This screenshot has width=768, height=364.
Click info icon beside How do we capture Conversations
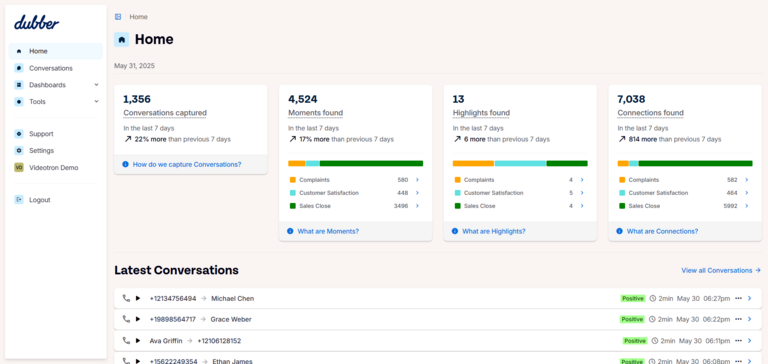pyautogui.click(x=125, y=165)
